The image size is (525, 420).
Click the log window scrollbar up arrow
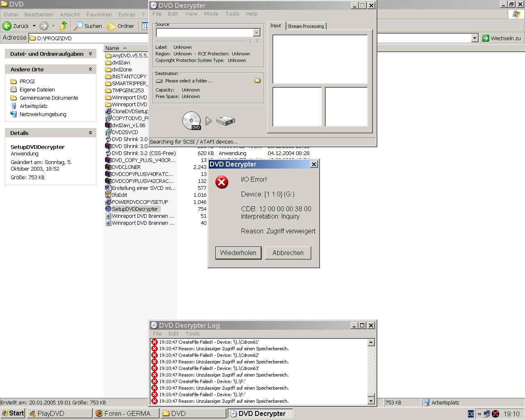coord(371,342)
